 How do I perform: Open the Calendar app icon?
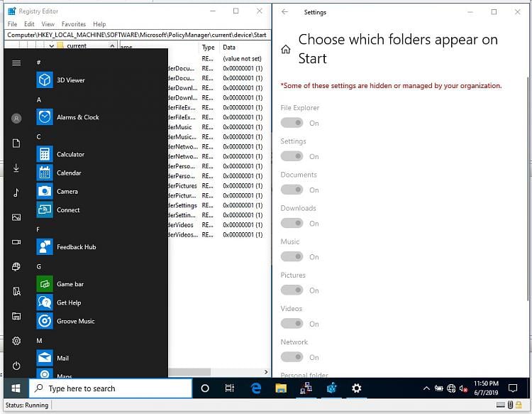click(45, 173)
